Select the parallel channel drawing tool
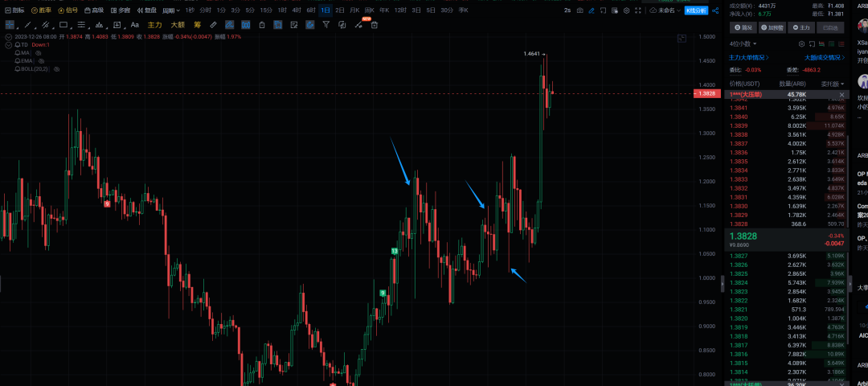Screen dimensions: 868x386 click(45, 25)
